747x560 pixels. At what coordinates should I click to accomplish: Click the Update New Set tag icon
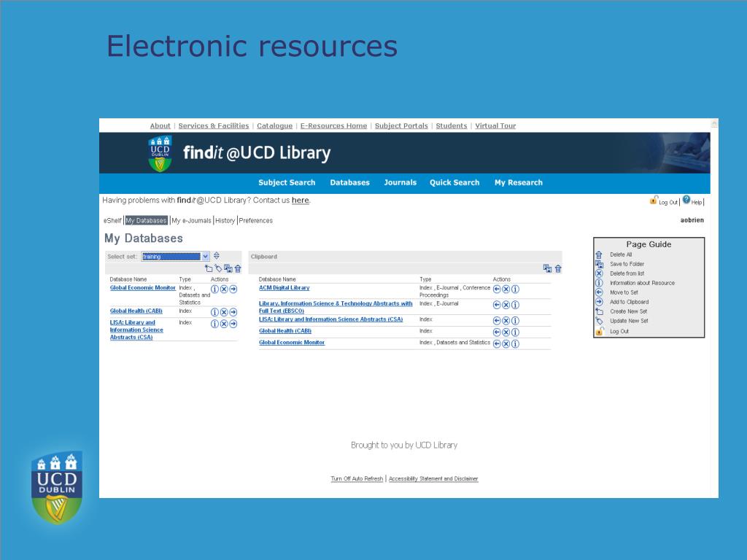click(218, 268)
